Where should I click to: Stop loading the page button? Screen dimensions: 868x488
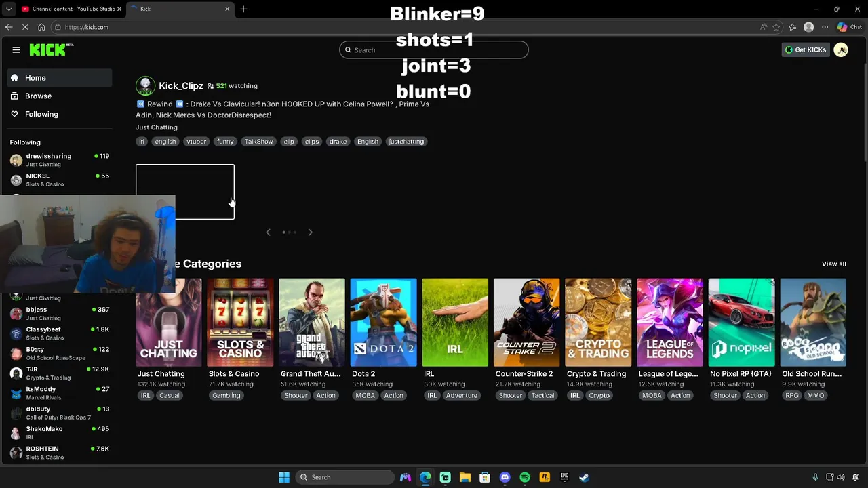25,27
